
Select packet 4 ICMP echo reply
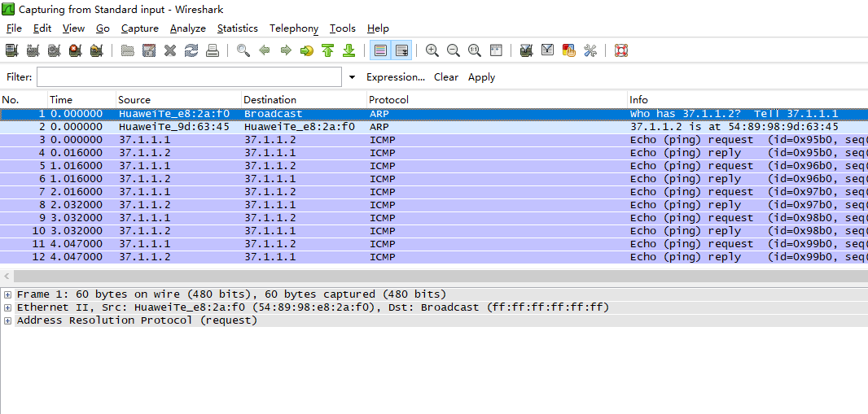(434, 153)
